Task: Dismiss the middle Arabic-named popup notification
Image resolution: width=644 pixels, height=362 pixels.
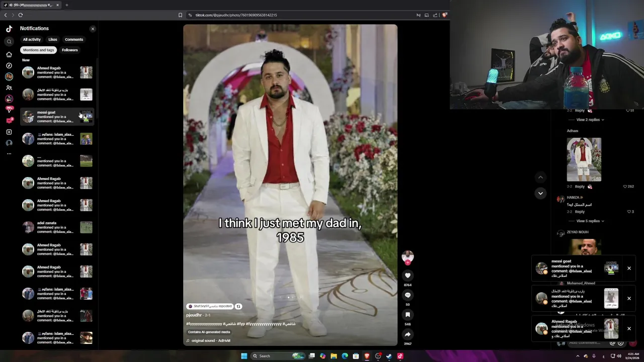Action: [x=629, y=299]
